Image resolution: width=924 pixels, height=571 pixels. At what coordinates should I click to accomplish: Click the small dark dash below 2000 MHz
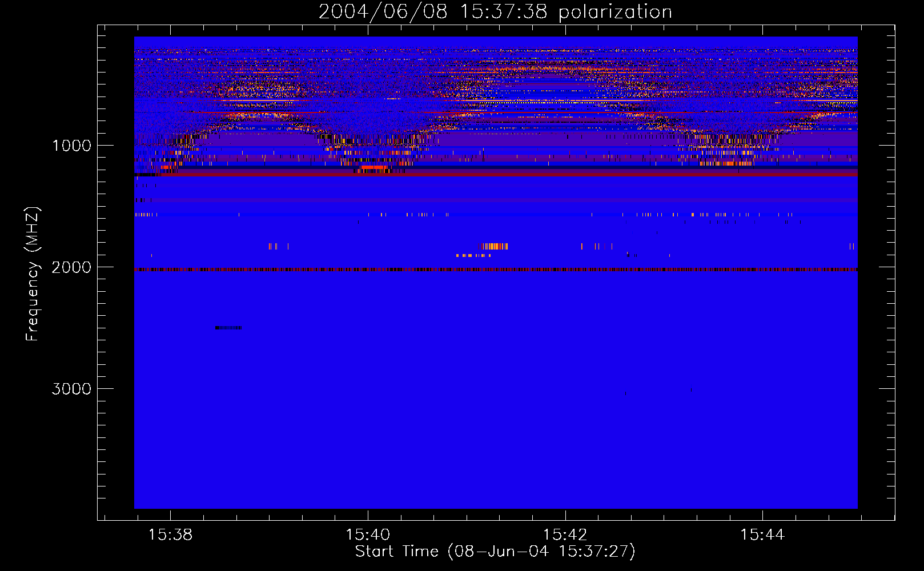[x=228, y=328]
